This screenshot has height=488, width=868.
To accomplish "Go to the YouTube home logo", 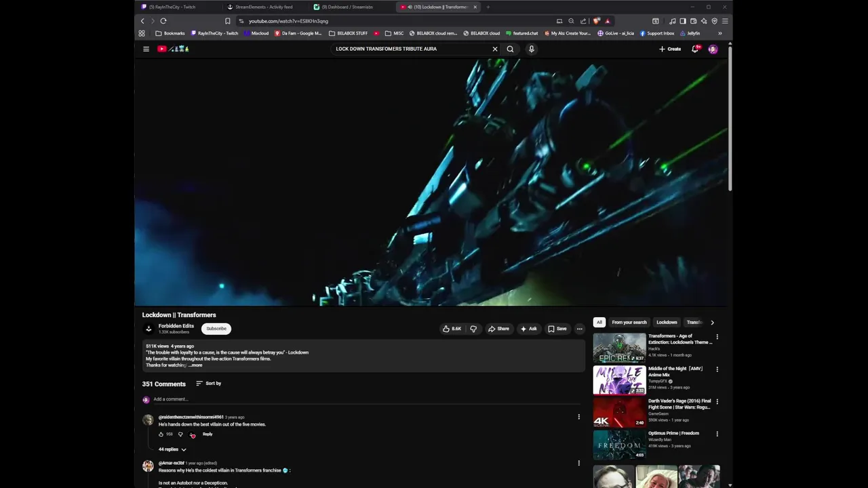I will pyautogui.click(x=173, y=49).
